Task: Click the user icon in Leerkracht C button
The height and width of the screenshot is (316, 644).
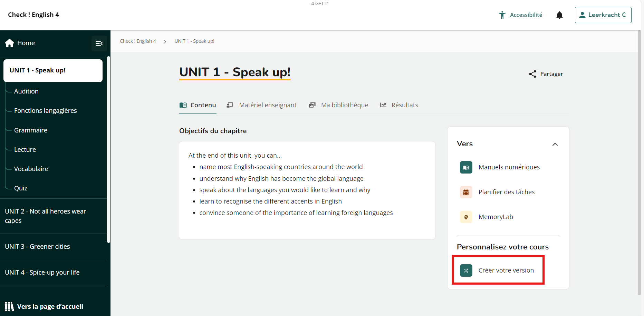Action: click(582, 15)
